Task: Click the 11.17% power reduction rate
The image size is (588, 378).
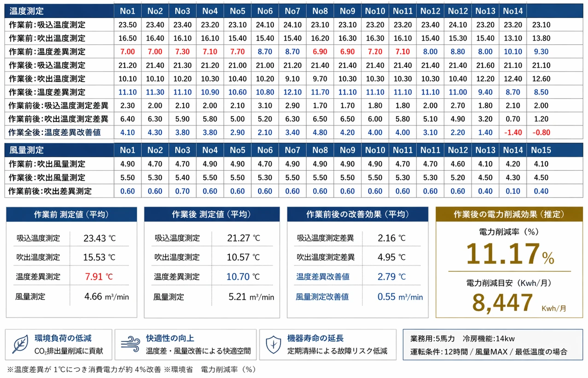Action: 510,253
